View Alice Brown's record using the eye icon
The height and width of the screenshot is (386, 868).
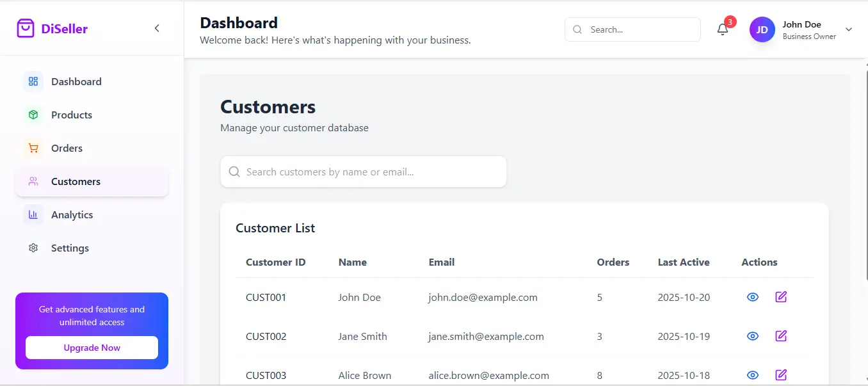click(753, 375)
